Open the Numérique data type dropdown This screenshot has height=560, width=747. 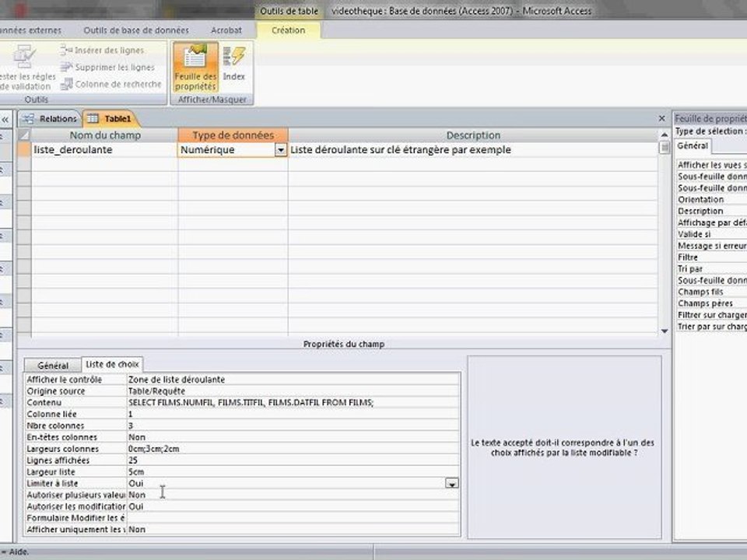point(281,150)
